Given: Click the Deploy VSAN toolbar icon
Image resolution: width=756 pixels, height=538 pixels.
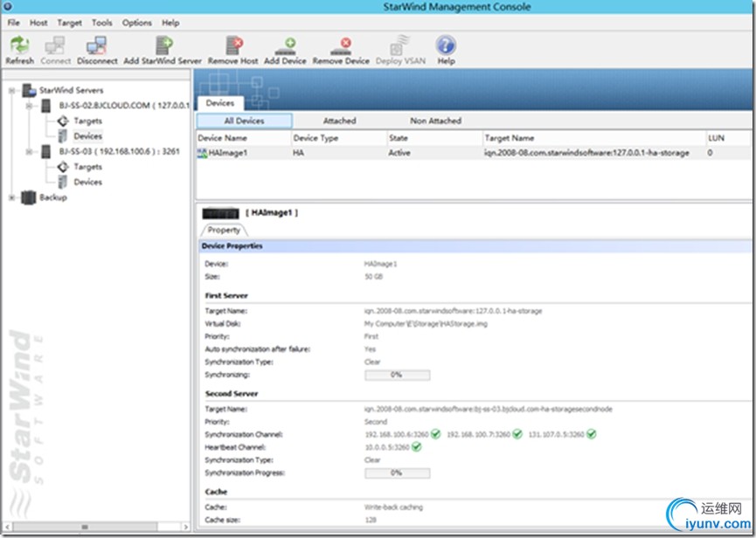Looking at the screenshot, I should coord(400,45).
